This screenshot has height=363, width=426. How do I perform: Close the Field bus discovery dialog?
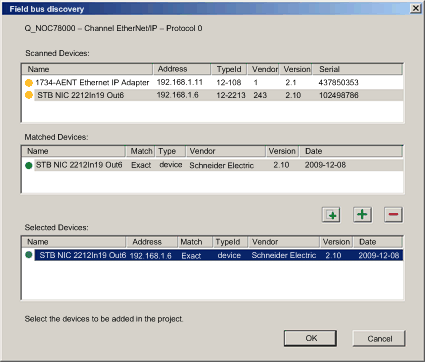click(415, 8)
